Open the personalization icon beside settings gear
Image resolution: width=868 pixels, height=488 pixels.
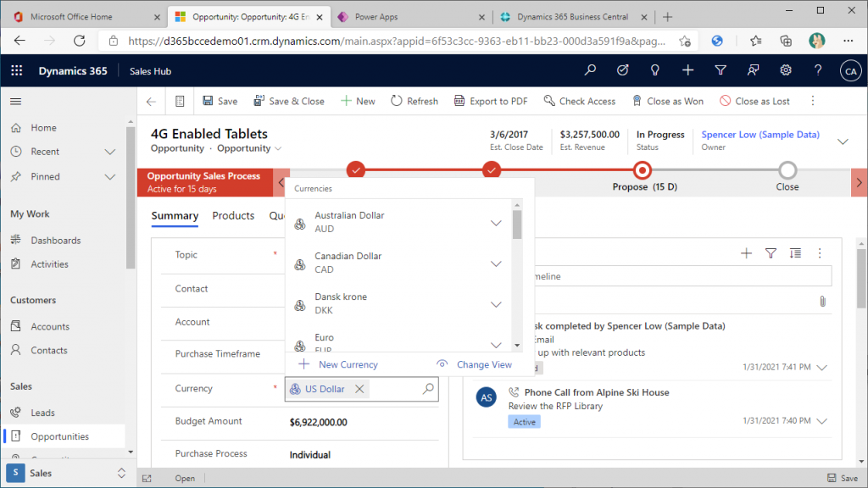(753, 70)
